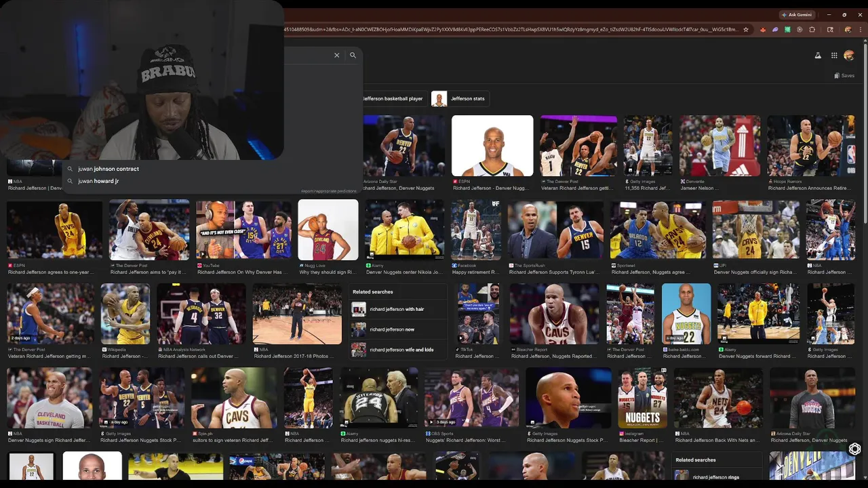Viewport: 868px width, 488px height.
Task: Open Instagram 'Bleacher Report' Nuggets image
Action: [x=643, y=398]
